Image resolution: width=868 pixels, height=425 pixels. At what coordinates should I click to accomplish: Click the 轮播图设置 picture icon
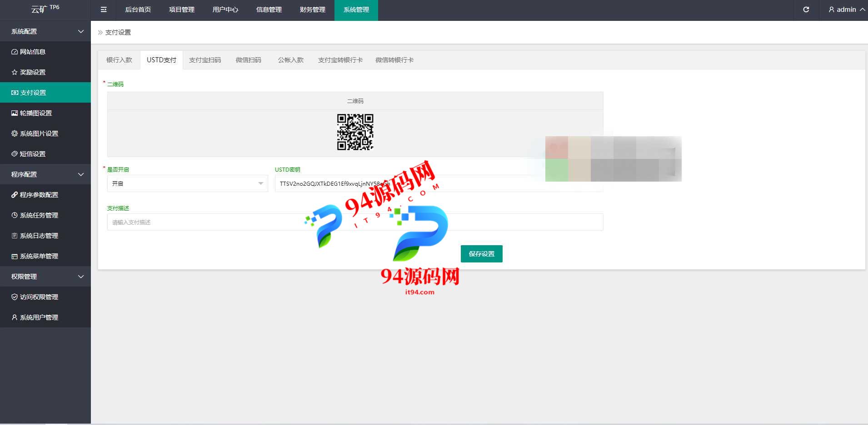15,113
